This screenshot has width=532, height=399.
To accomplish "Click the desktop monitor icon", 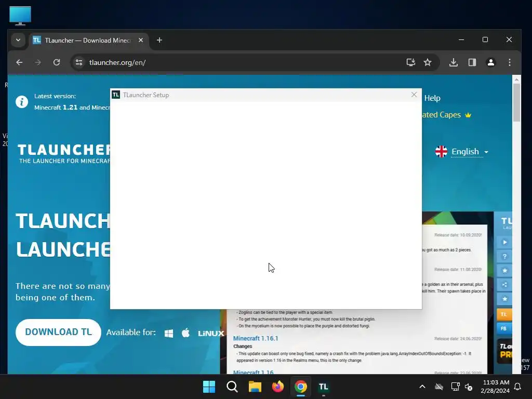I will pos(20,16).
